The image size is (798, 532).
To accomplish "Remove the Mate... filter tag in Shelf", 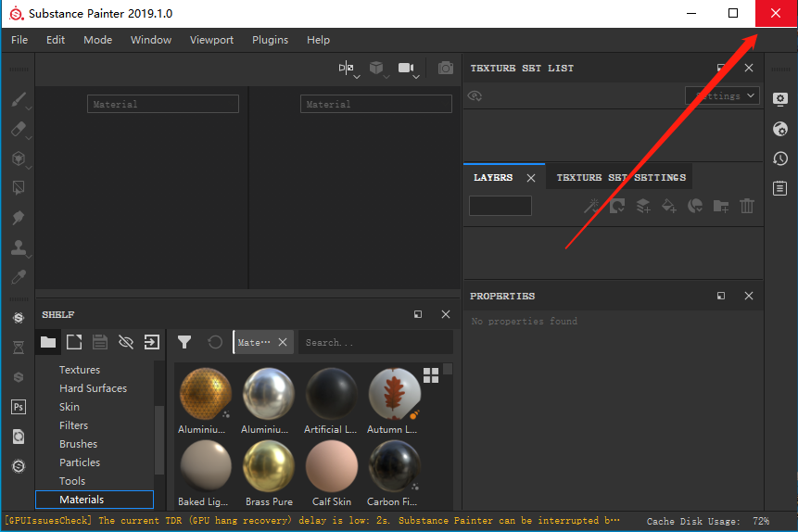I will pyautogui.click(x=283, y=342).
